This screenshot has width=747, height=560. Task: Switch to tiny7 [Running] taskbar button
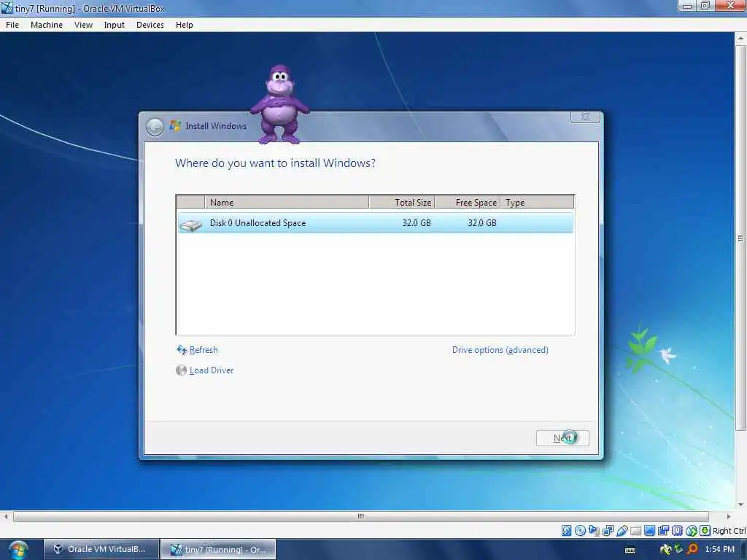218,549
